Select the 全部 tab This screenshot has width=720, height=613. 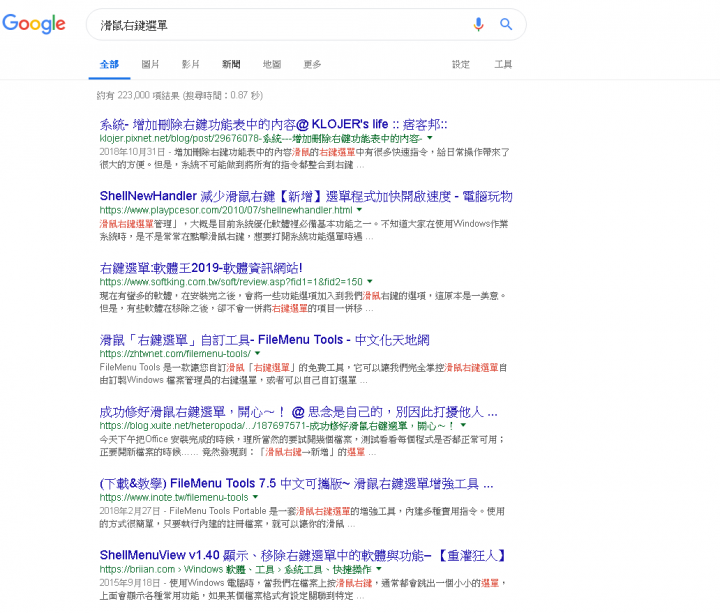pos(109,64)
